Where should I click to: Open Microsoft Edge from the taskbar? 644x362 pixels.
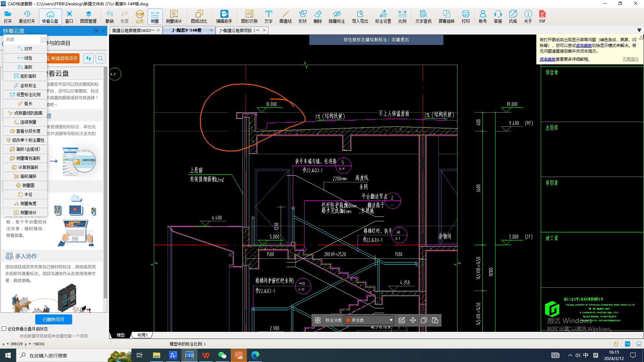tap(255, 355)
